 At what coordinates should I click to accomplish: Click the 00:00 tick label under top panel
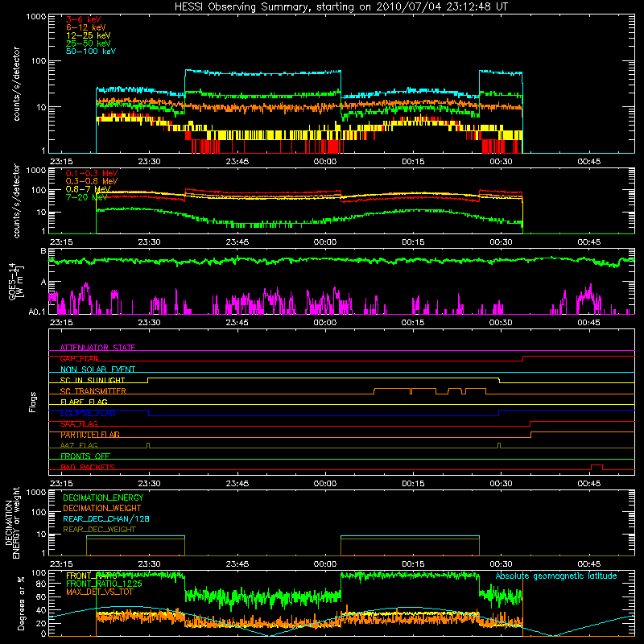tap(325, 162)
